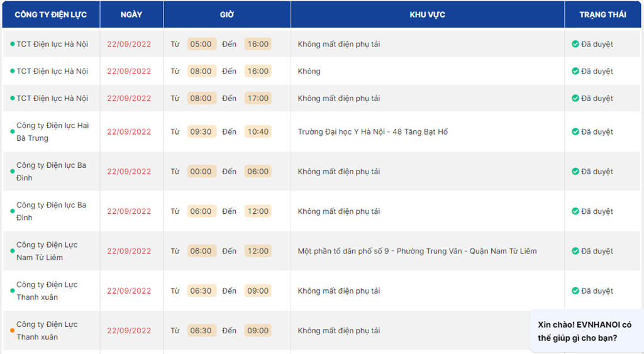
Task: Click 'Trường Đại học Y Hà Nội - 48 Tăng Bạt Hổ'
Action: point(373,132)
